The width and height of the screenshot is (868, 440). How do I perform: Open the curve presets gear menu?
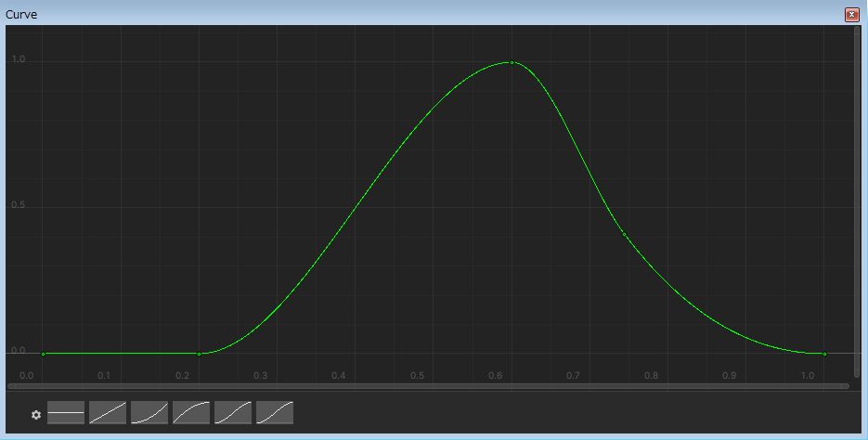pos(36,414)
